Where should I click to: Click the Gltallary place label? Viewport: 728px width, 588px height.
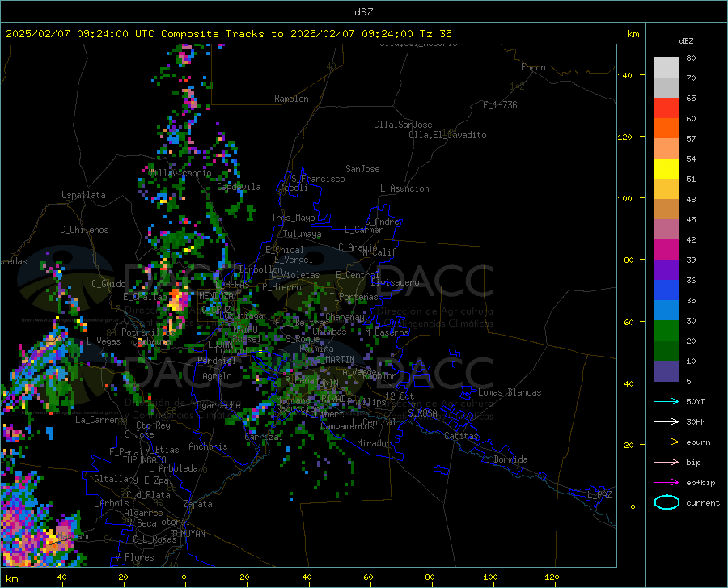click(116, 479)
